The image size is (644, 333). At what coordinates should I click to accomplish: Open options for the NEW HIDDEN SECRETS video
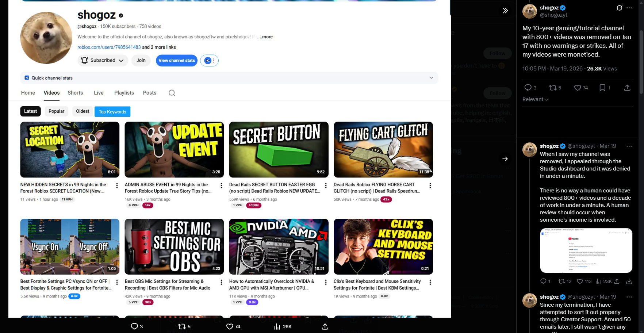click(x=117, y=185)
